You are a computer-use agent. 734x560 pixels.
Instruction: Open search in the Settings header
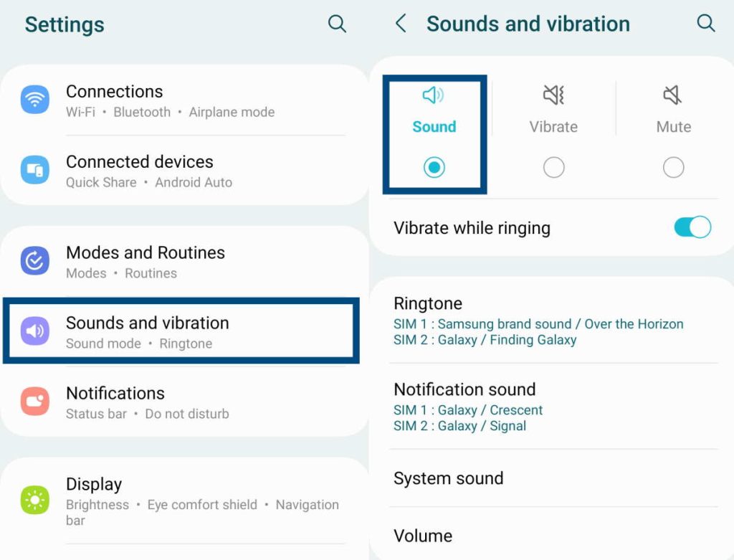[337, 24]
